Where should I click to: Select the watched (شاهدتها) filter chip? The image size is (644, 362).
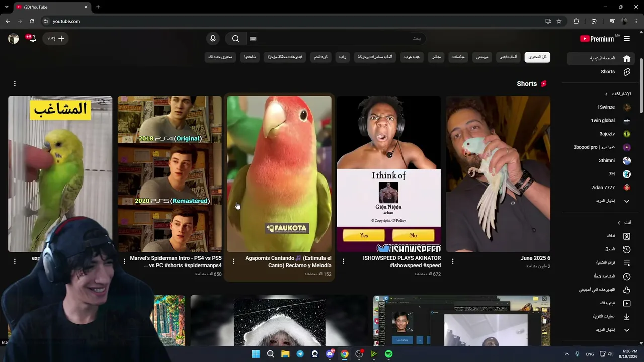coord(250,57)
